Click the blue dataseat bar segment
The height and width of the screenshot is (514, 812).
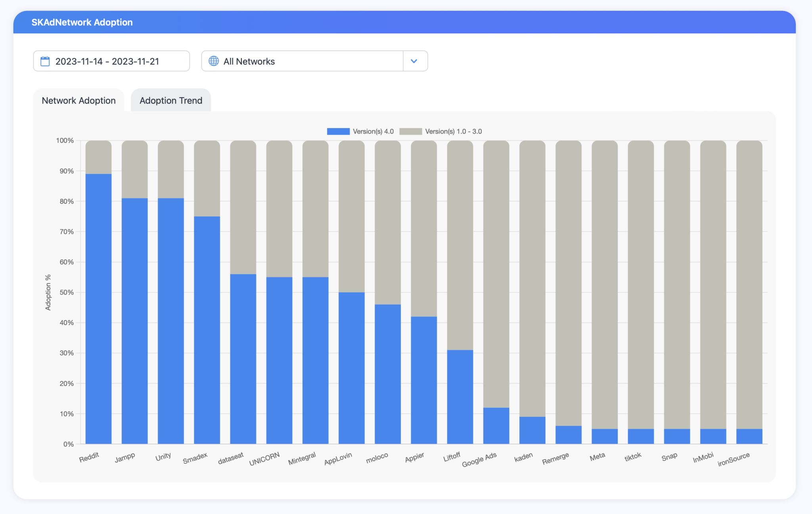point(243,359)
